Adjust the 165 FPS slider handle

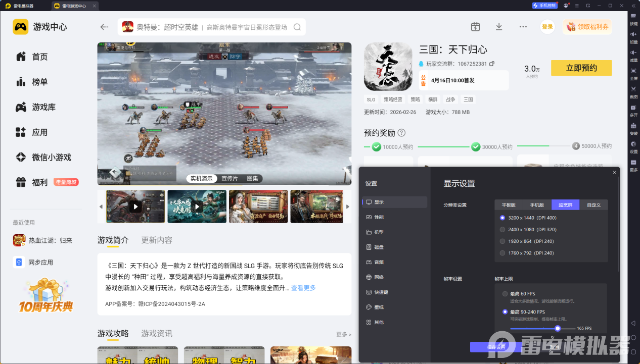pos(558,328)
